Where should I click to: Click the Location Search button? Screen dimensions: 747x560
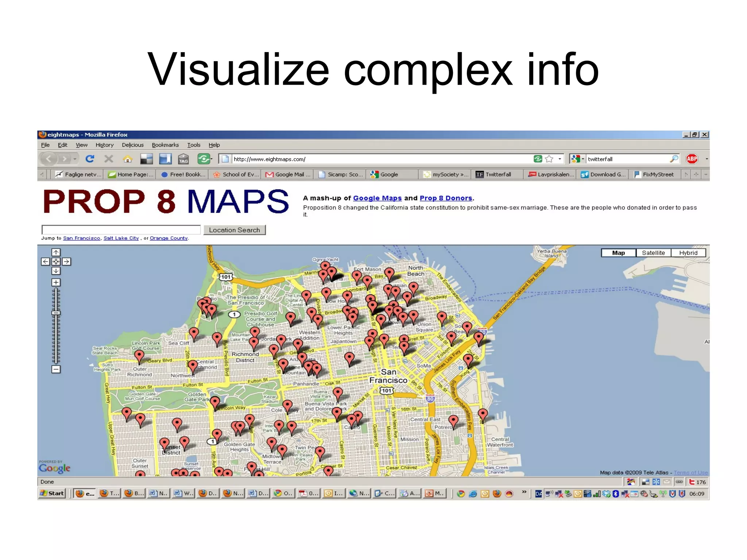235,230
